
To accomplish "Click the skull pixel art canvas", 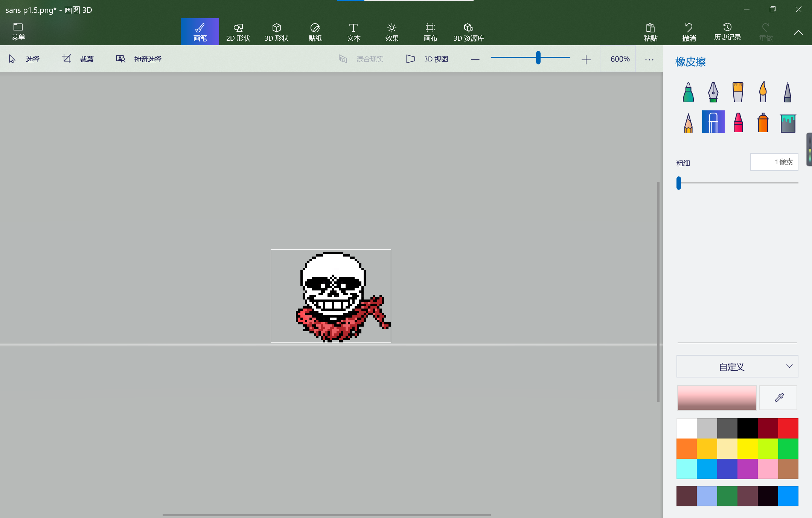I will pyautogui.click(x=331, y=296).
